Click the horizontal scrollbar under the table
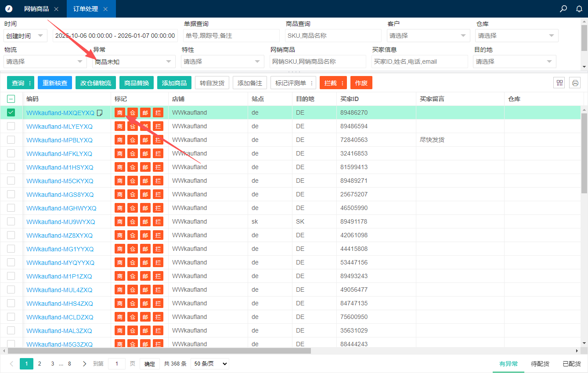588x373 pixels. click(x=159, y=351)
